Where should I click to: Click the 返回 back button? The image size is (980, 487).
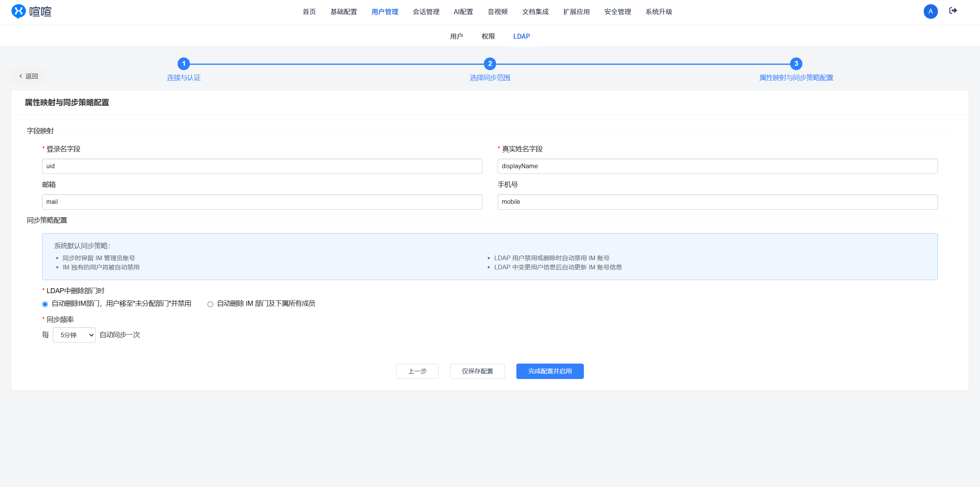(x=28, y=76)
